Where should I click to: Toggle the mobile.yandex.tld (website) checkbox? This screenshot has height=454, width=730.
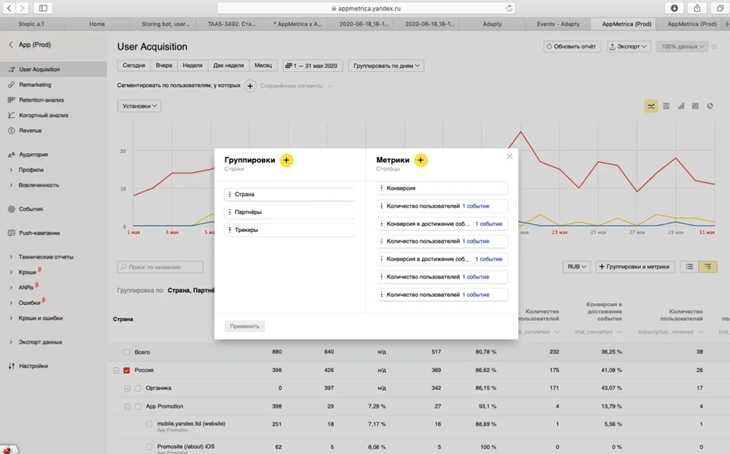(x=149, y=424)
